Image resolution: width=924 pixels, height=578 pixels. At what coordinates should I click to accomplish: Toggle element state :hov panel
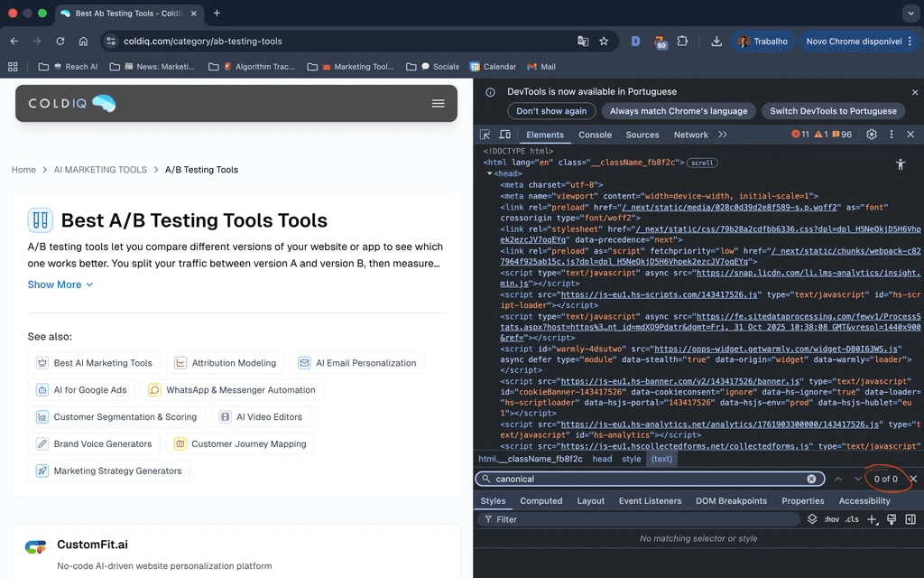pos(831,519)
